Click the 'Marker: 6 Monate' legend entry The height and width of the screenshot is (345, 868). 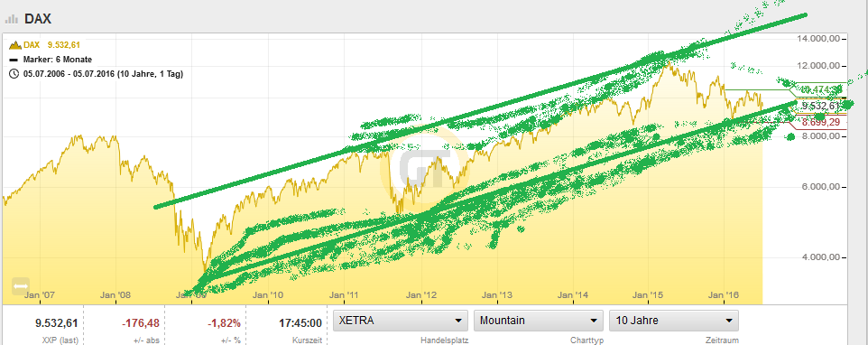tap(58, 60)
